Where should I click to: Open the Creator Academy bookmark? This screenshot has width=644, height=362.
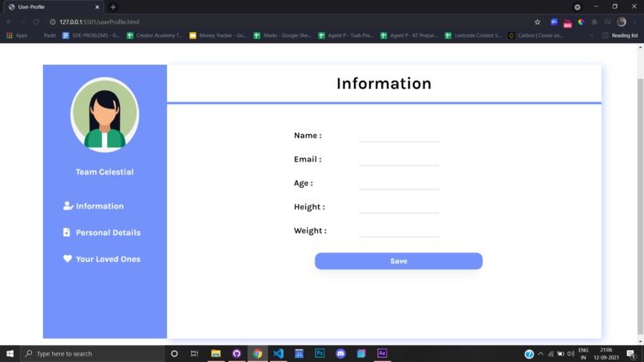tap(155, 35)
